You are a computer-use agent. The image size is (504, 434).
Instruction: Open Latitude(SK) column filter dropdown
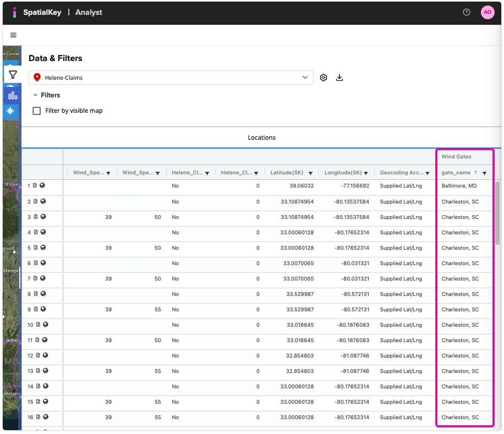(311, 173)
